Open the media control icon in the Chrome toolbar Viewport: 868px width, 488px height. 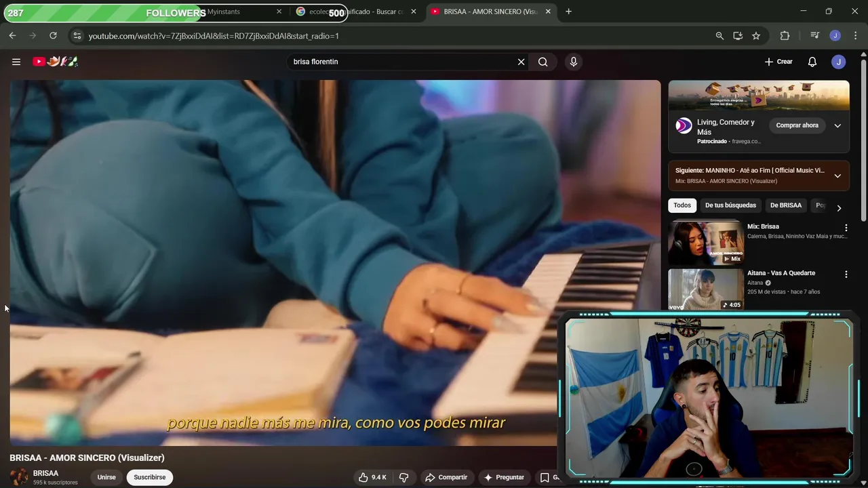[815, 36]
